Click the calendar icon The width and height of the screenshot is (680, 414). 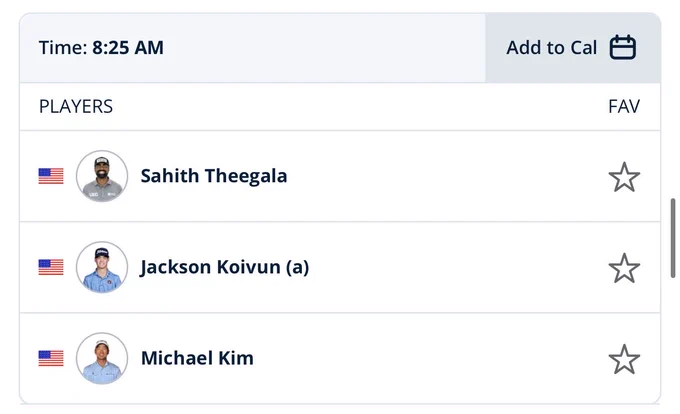pos(623,47)
